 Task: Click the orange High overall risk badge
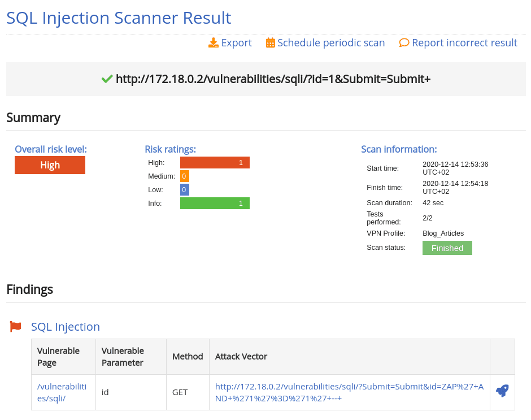(x=50, y=165)
